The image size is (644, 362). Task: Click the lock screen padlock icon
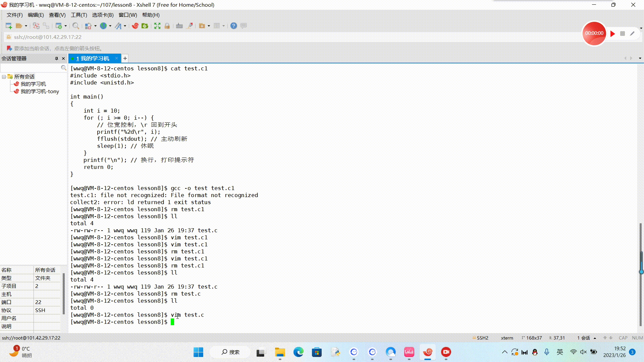[x=167, y=26]
